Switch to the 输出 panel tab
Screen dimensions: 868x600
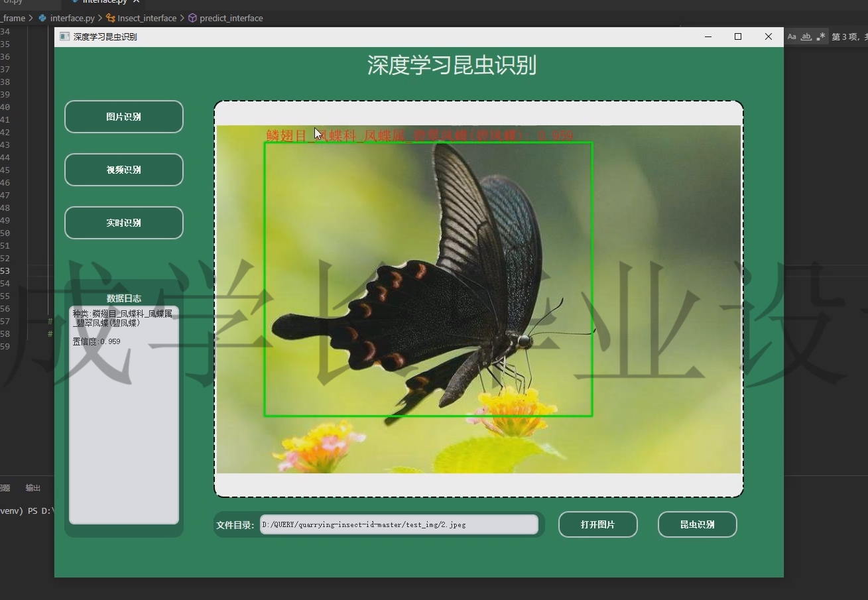pyautogui.click(x=33, y=487)
